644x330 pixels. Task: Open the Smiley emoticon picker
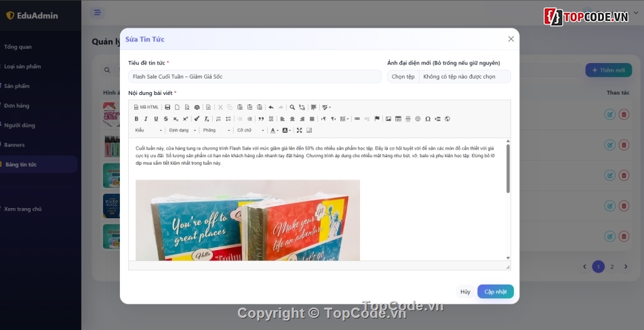point(418,119)
